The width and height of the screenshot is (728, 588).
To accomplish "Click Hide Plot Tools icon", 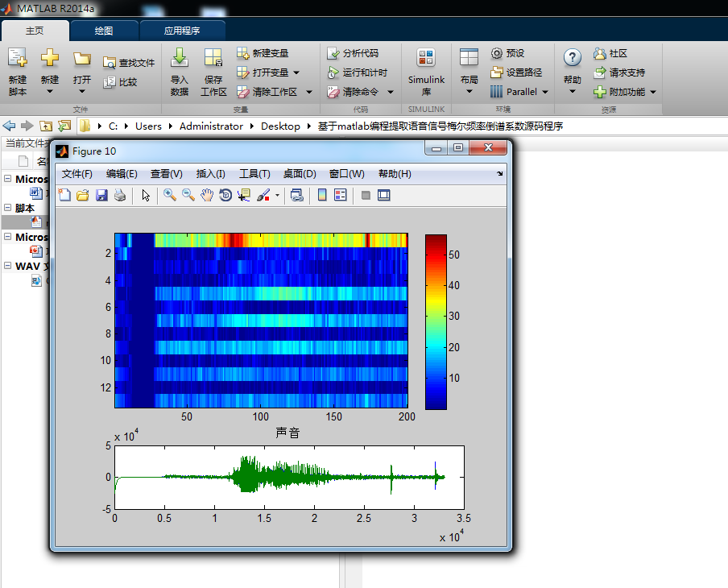I will 366,195.
